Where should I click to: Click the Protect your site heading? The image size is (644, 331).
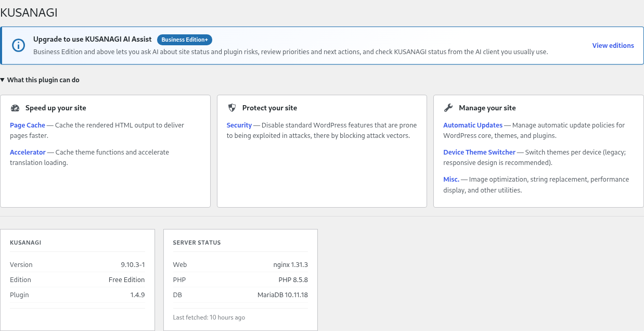(x=269, y=108)
